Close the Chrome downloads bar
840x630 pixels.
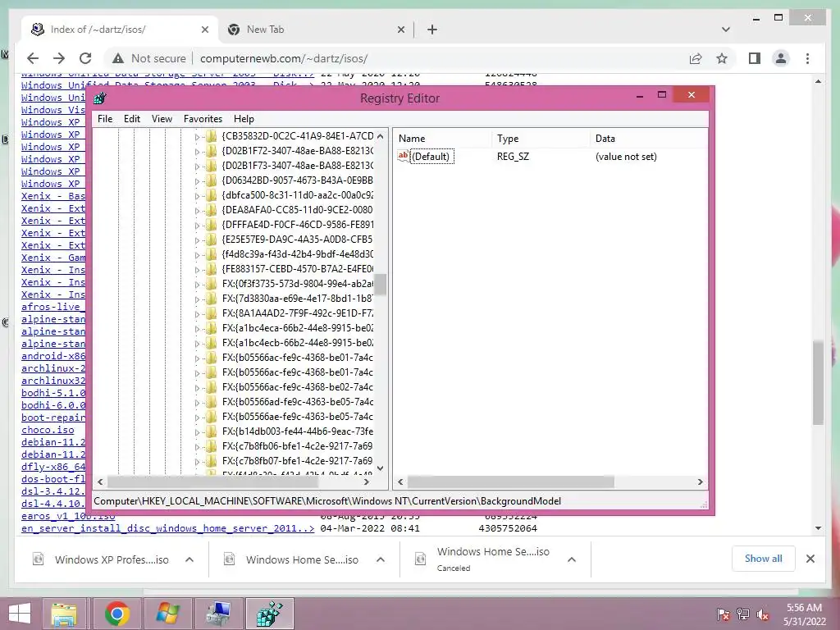pyautogui.click(x=810, y=559)
